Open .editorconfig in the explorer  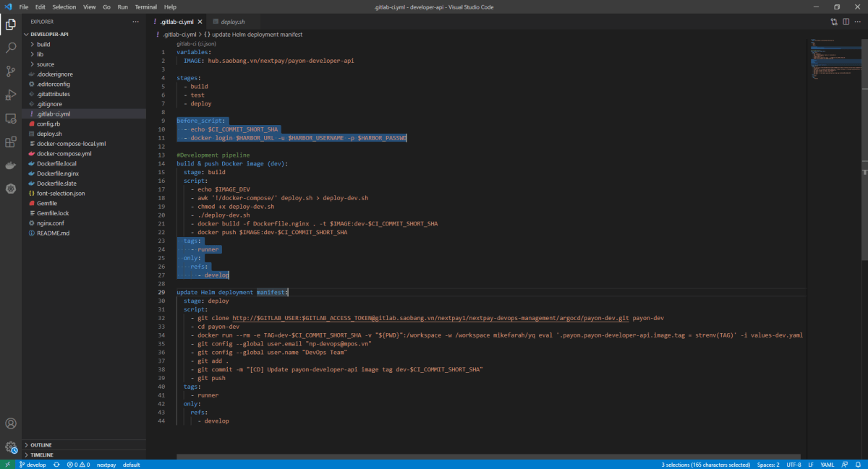coord(54,85)
